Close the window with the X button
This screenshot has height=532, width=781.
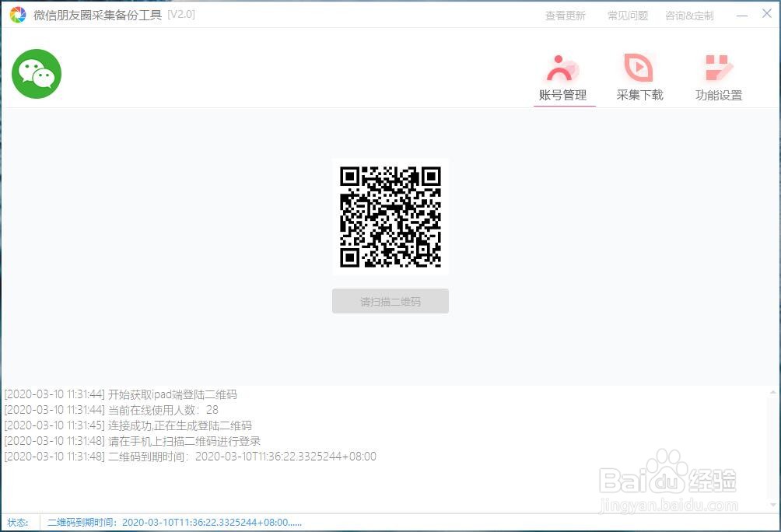pos(767,14)
